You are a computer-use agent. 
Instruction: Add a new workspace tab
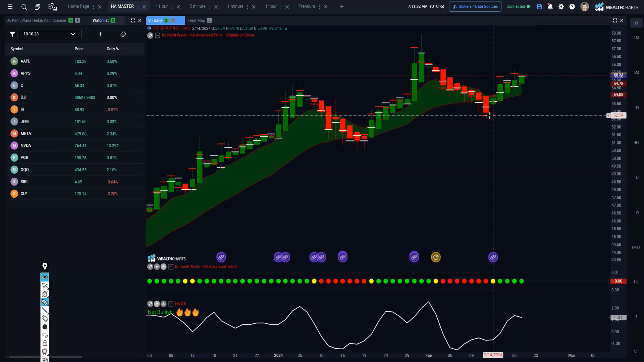(341, 7)
